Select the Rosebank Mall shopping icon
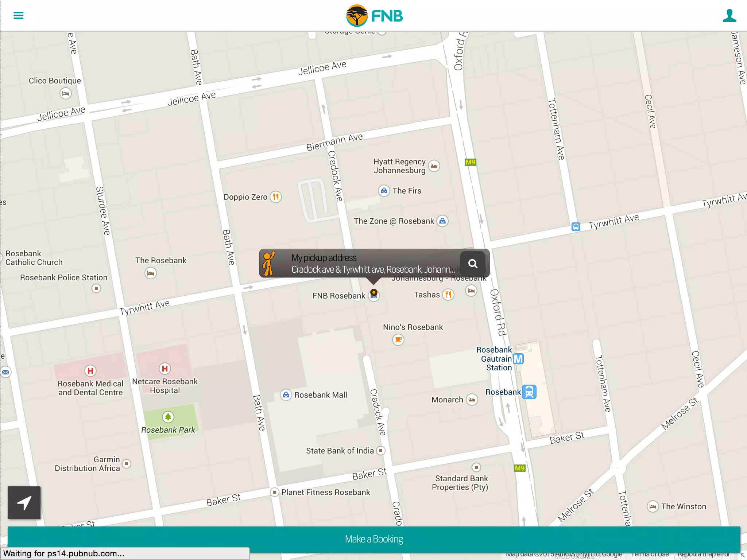 (286, 395)
